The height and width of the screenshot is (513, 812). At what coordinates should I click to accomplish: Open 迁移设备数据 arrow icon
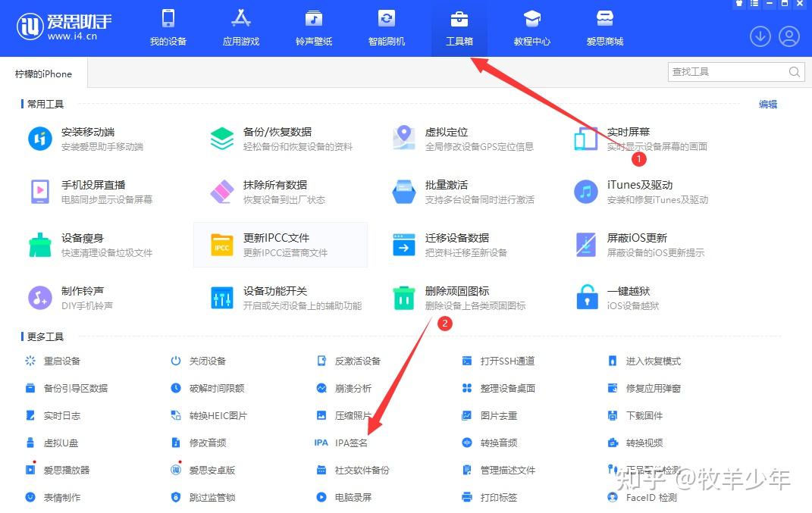tap(404, 246)
